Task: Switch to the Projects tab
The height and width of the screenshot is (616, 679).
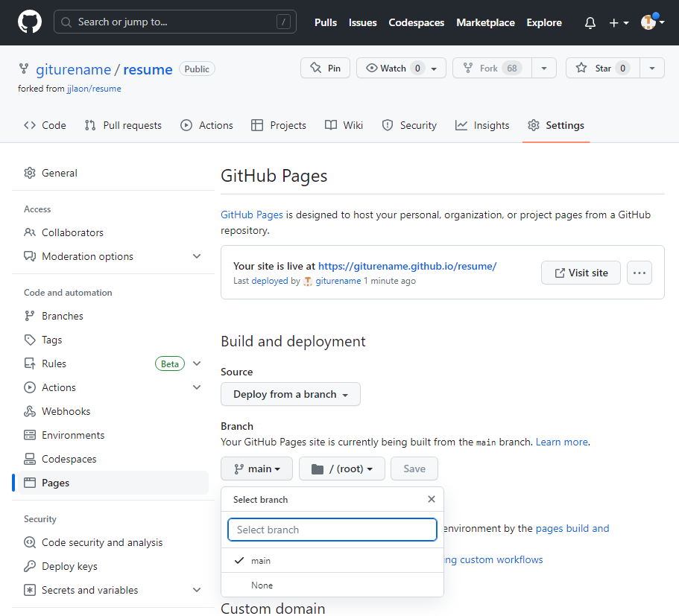Action: (279, 126)
